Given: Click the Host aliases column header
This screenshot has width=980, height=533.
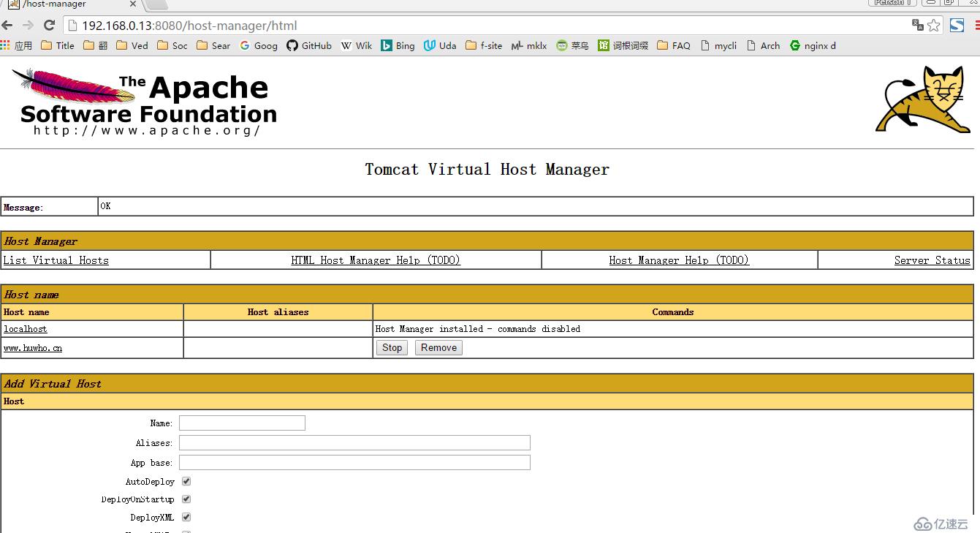Looking at the screenshot, I should click(278, 312).
